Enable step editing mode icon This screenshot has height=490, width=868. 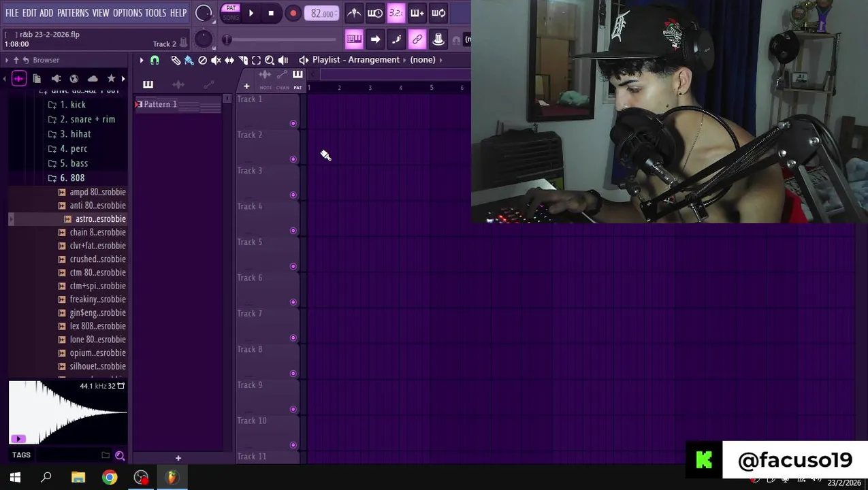coord(396,39)
